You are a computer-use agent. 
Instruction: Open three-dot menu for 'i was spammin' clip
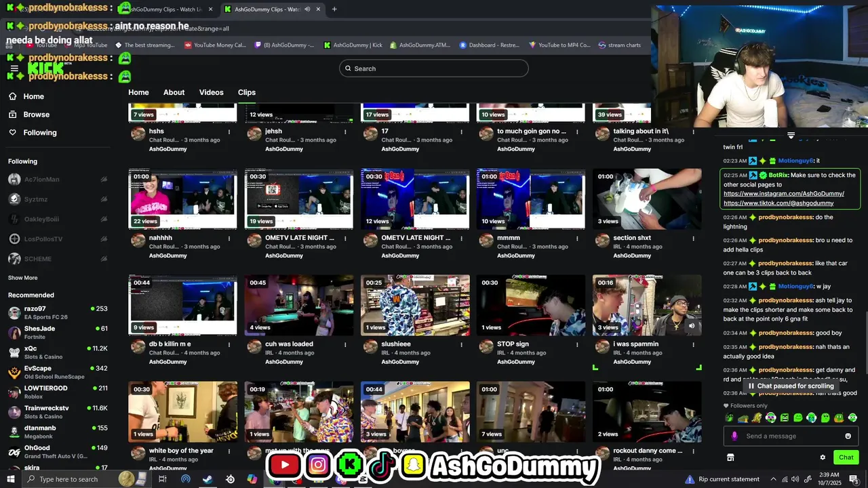click(693, 344)
